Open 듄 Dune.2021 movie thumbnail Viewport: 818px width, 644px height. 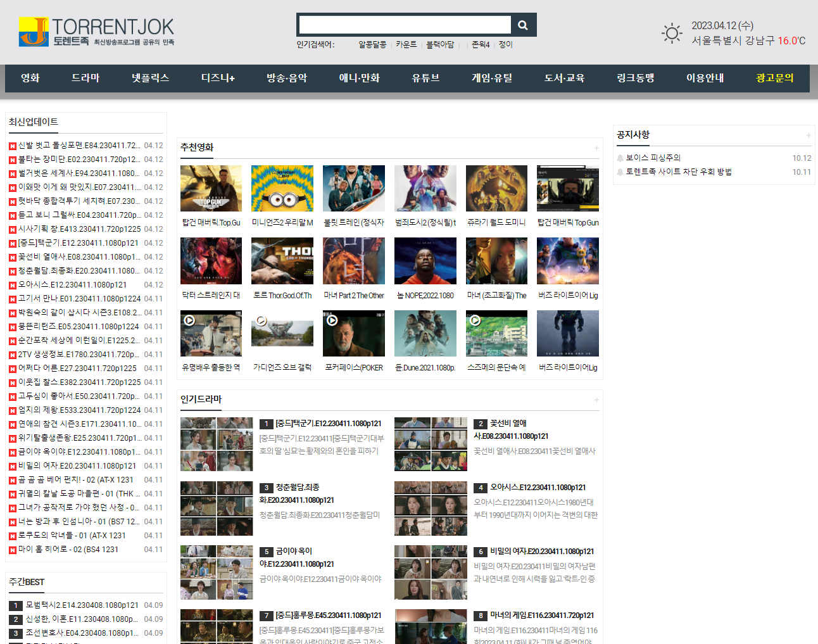click(x=425, y=333)
